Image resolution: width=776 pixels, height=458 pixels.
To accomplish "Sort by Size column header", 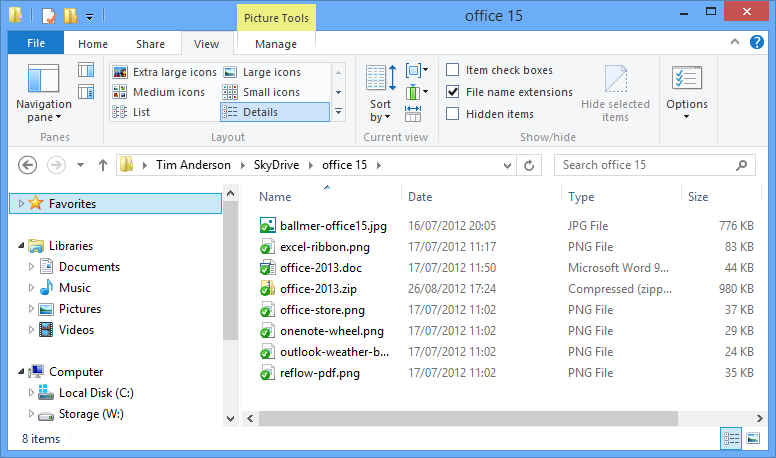I will 698,197.
